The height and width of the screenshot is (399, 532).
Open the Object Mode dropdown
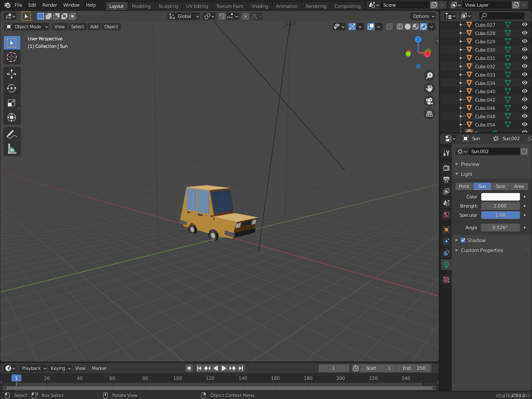click(x=27, y=27)
